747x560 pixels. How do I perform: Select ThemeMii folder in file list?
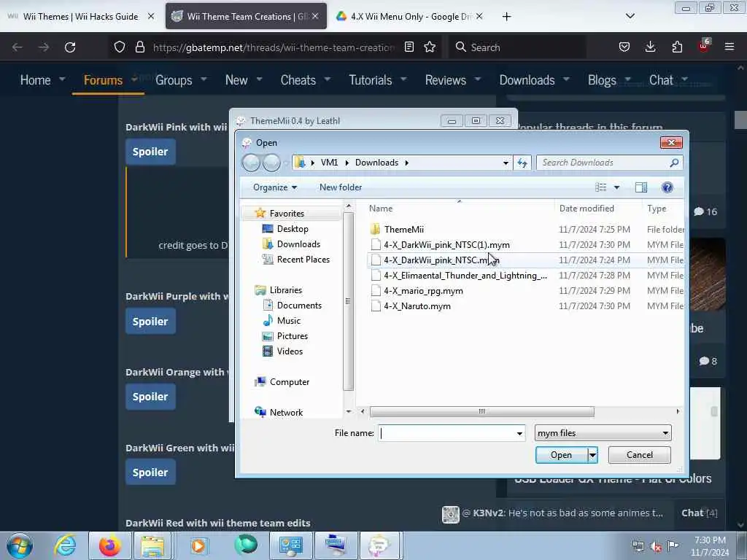pyautogui.click(x=403, y=230)
